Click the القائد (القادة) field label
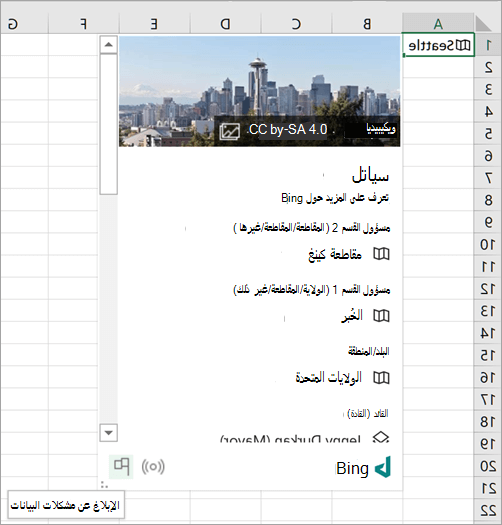502x525 pixels. (367, 414)
